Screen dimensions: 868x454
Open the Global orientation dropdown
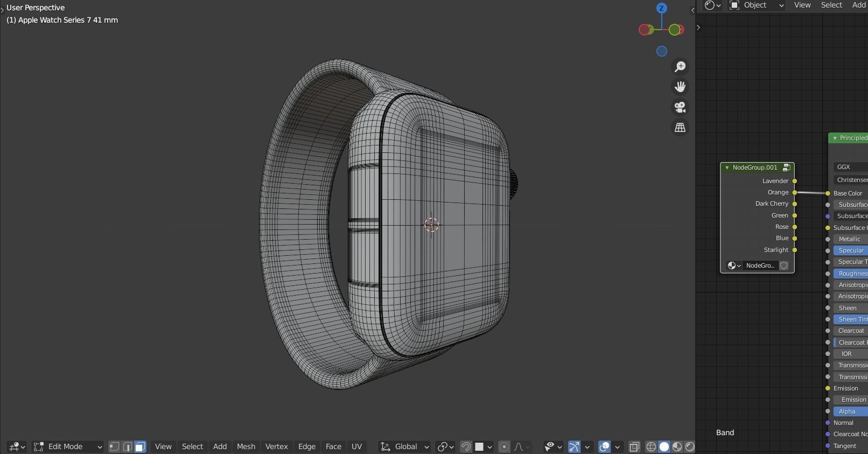pyautogui.click(x=404, y=446)
